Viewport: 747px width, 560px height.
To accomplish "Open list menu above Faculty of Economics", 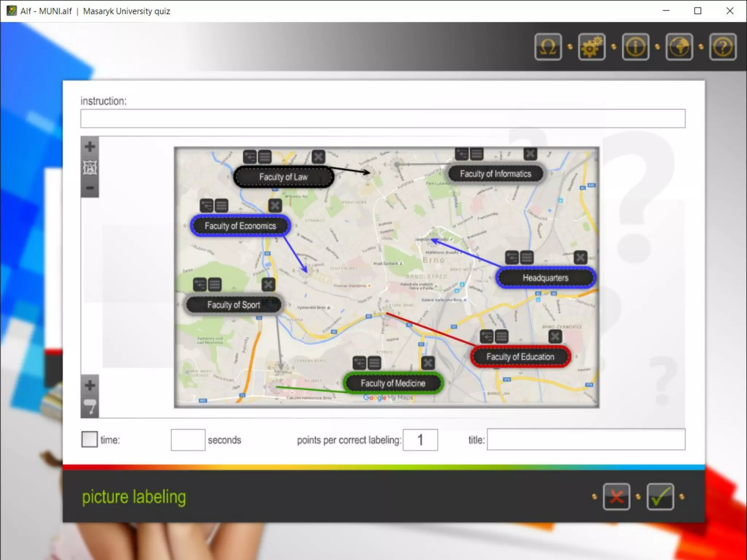I will [x=221, y=206].
